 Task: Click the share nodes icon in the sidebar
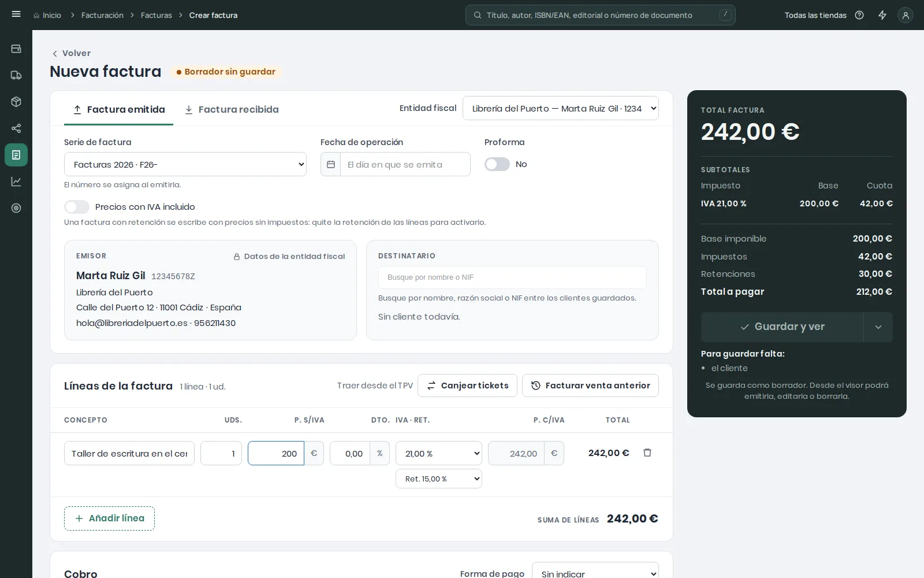pos(16,128)
